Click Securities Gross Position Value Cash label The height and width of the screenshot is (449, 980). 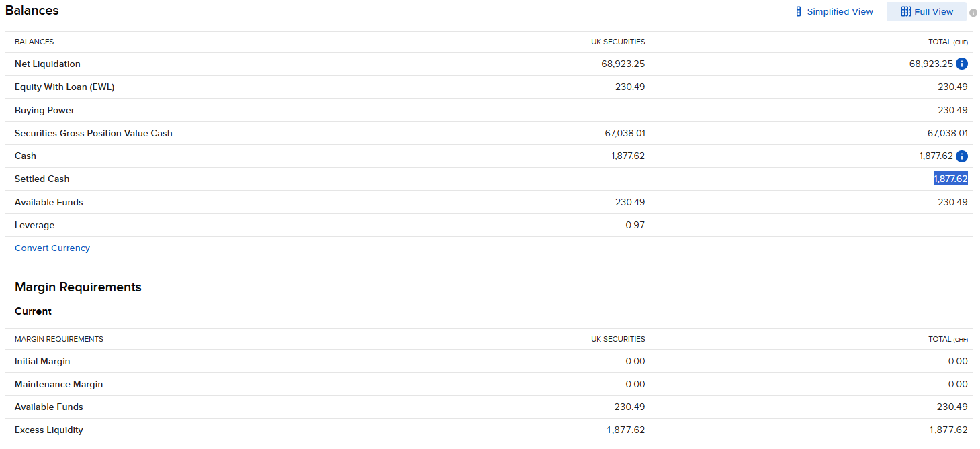pos(93,134)
